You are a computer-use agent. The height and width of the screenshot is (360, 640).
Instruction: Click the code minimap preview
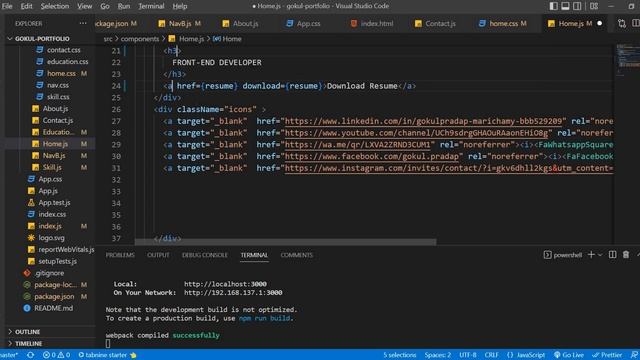coord(627,61)
